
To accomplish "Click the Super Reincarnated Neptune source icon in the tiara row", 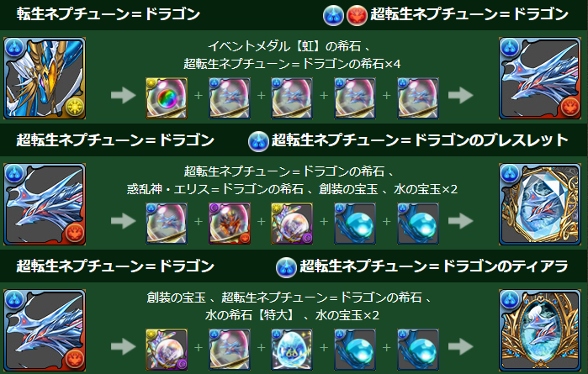I will click(x=45, y=330).
